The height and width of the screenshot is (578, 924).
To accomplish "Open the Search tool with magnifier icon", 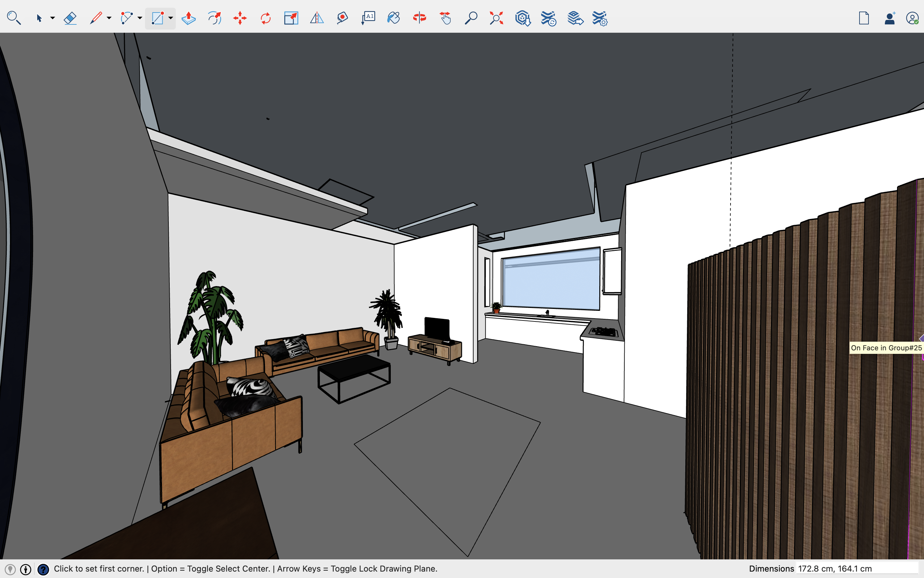I will (x=14, y=18).
